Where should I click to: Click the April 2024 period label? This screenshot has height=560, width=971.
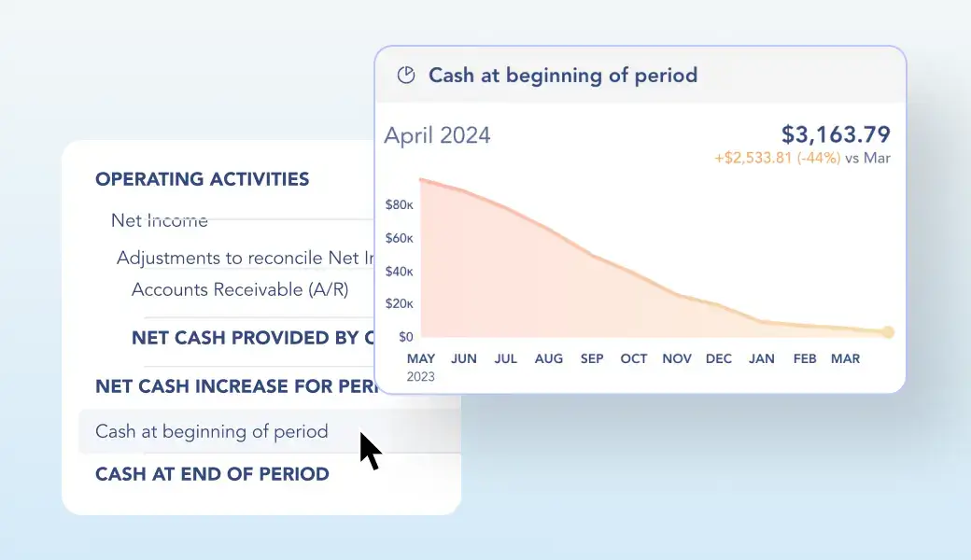pos(437,135)
